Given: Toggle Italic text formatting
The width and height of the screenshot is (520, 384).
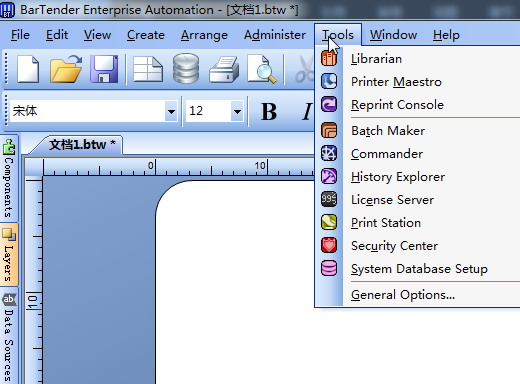Looking at the screenshot, I should pyautogui.click(x=307, y=111).
